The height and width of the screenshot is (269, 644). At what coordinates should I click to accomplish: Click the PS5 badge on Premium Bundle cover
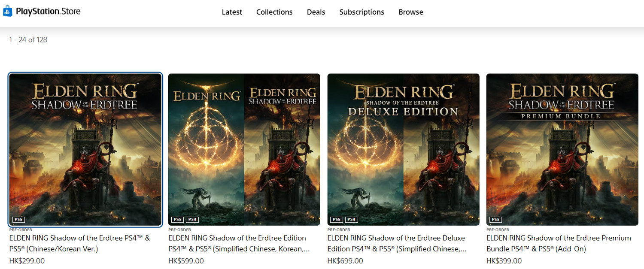tap(495, 220)
